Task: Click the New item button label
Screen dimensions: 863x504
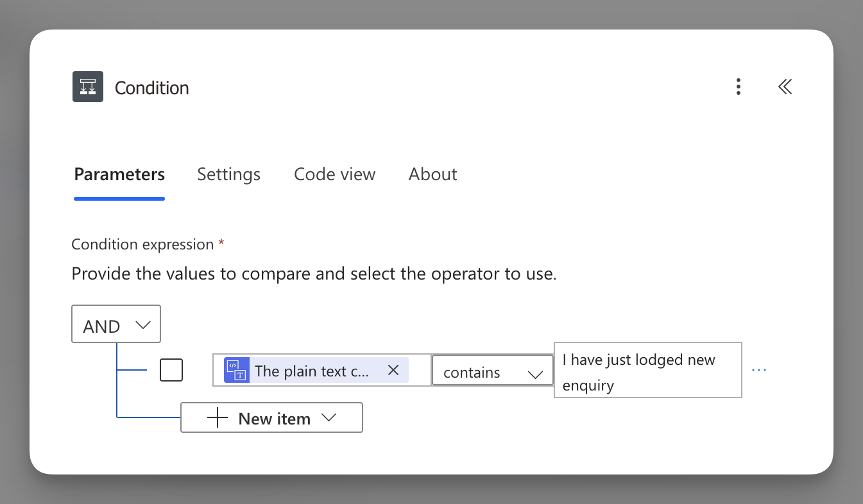Action: (x=274, y=419)
